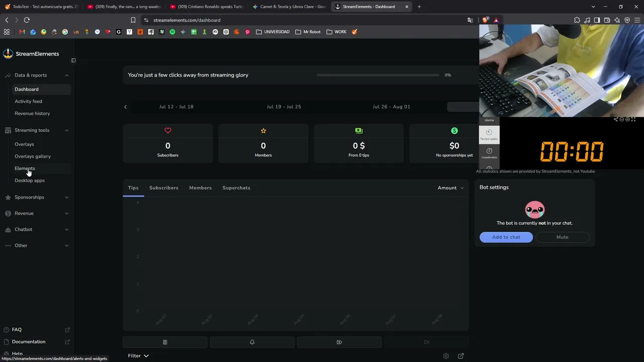Collapse the Streaming tools section
644x362 pixels.
tap(67, 130)
